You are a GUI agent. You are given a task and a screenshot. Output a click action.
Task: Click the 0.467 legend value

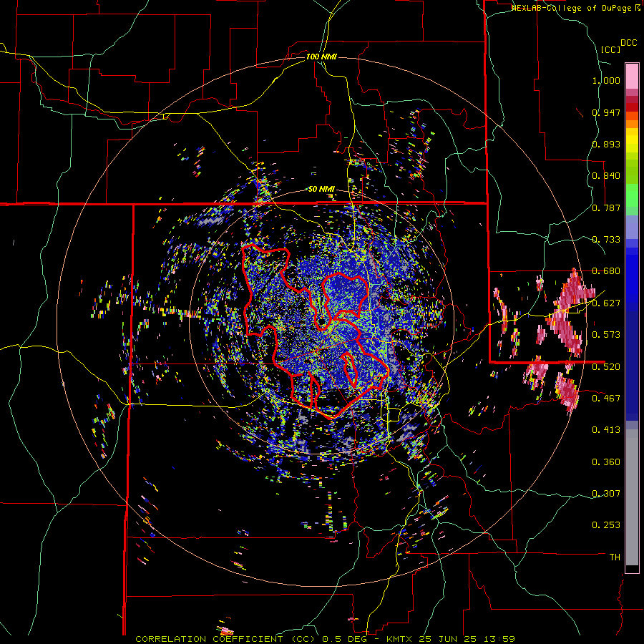click(x=606, y=399)
